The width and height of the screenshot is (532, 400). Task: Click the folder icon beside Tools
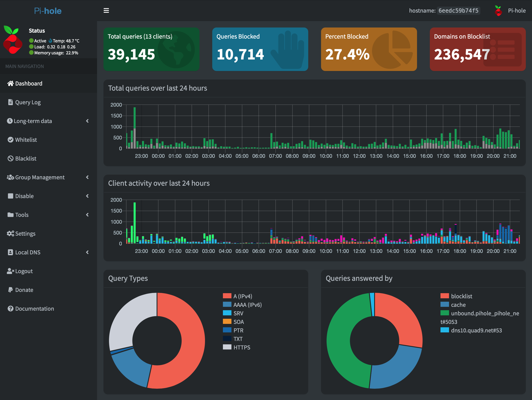(10, 215)
